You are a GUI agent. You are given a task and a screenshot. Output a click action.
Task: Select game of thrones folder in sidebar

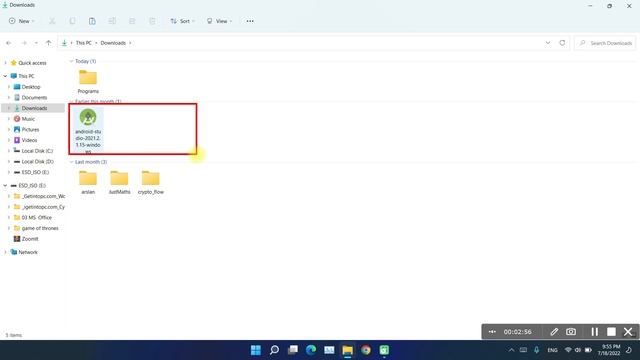pyautogui.click(x=40, y=228)
